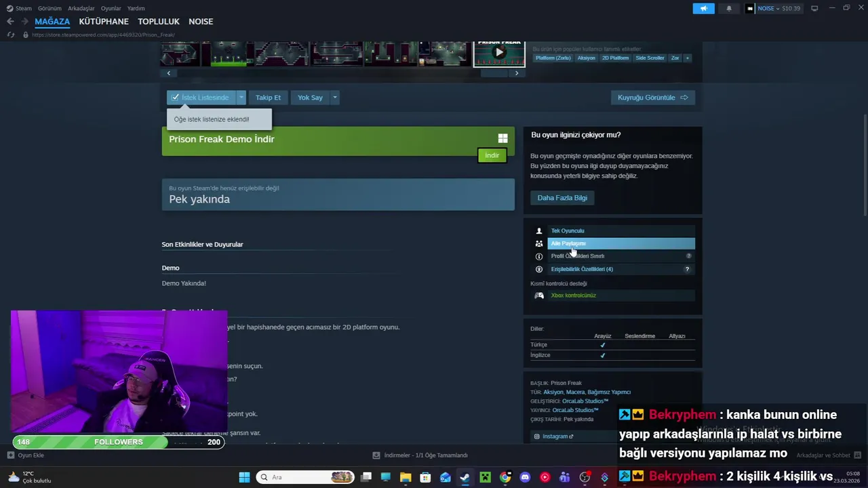Click the Yok Say button
Image resolution: width=868 pixels, height=488 pixels.
310,98
